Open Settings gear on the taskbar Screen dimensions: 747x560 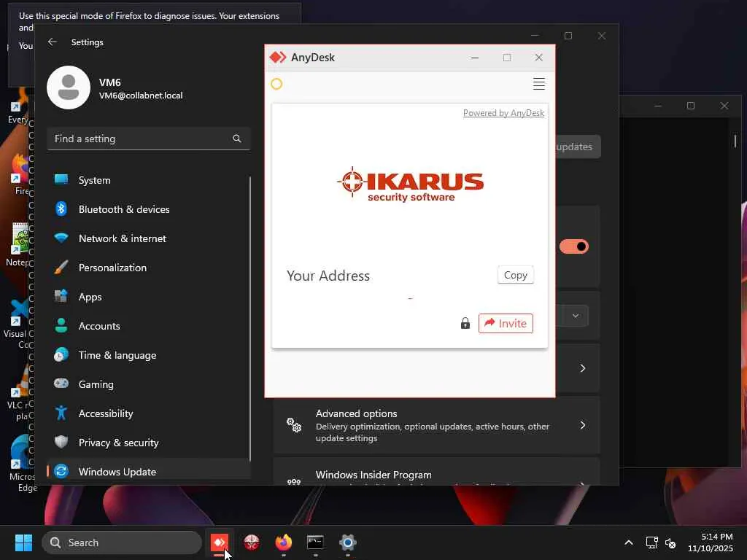348,542
